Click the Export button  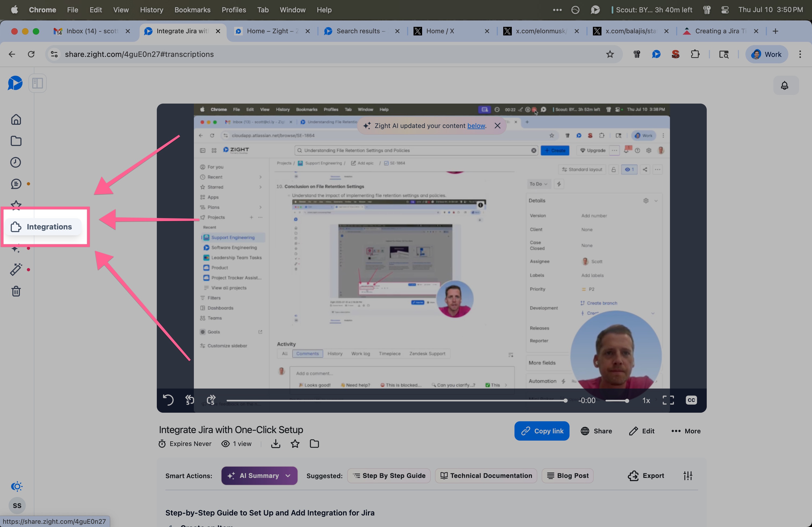tap(646, 475)
